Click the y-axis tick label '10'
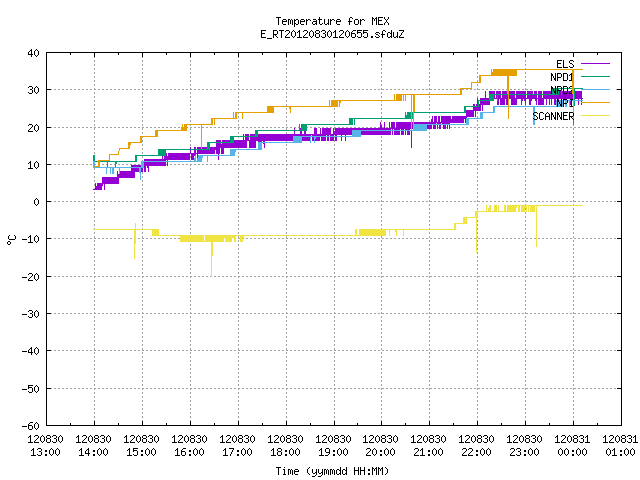 coord(33,165)
